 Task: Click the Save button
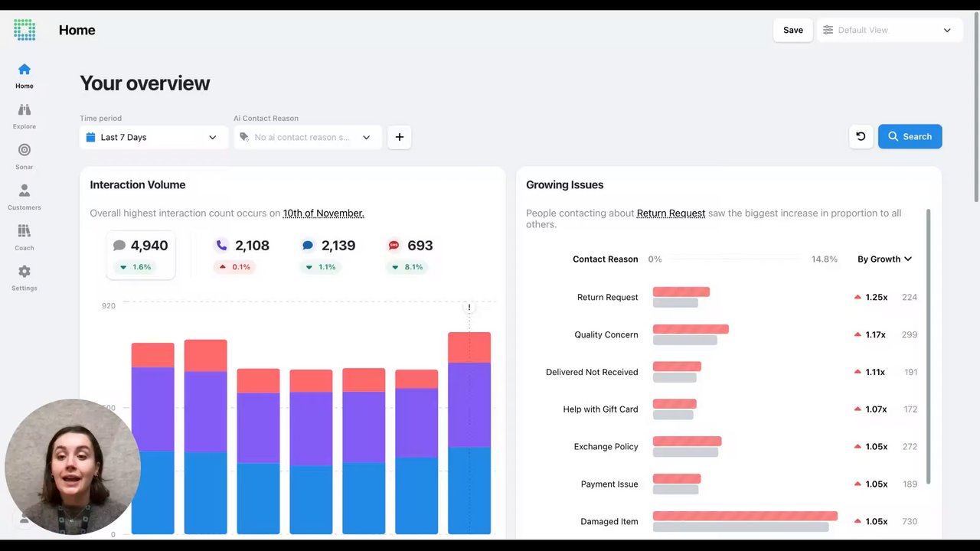793,30
